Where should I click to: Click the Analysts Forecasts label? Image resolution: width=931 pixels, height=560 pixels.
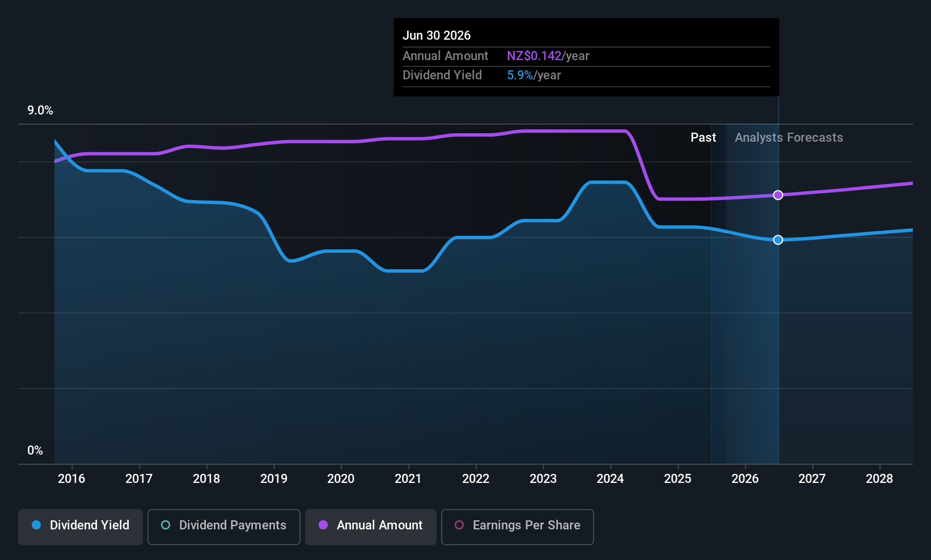[789, 138]
